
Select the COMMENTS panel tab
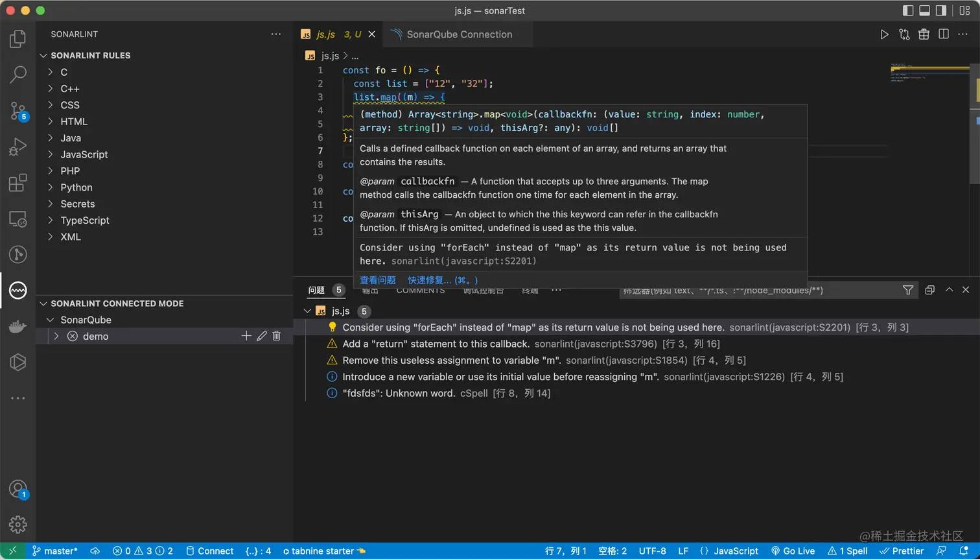click(421, 291)
